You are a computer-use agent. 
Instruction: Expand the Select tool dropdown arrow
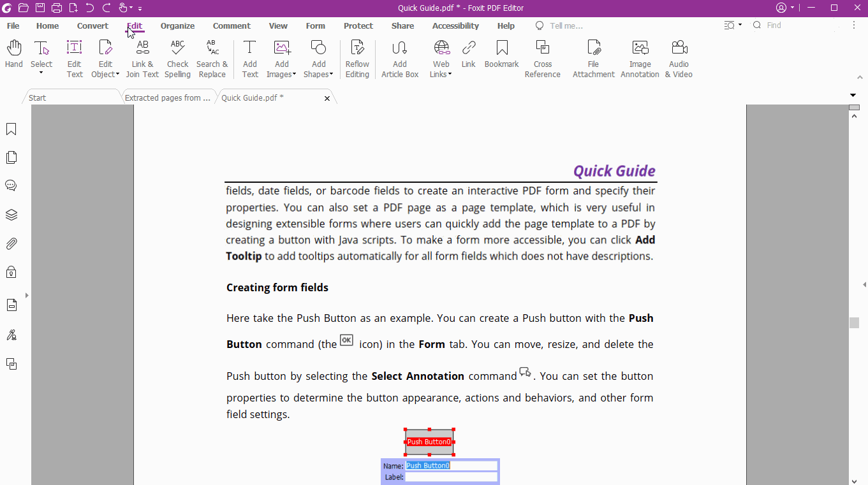pyautogui.click(x=41, y=73)
